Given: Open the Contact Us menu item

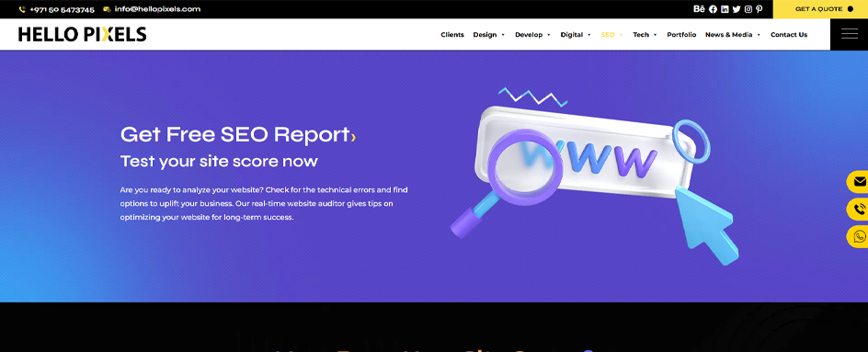Looking at the screenshot, I should [x=789, y=34].
